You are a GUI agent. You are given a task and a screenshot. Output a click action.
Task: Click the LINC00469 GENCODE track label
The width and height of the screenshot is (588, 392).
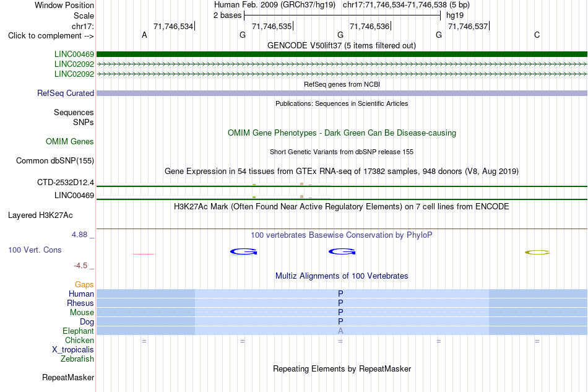click(x=74, y=54)
